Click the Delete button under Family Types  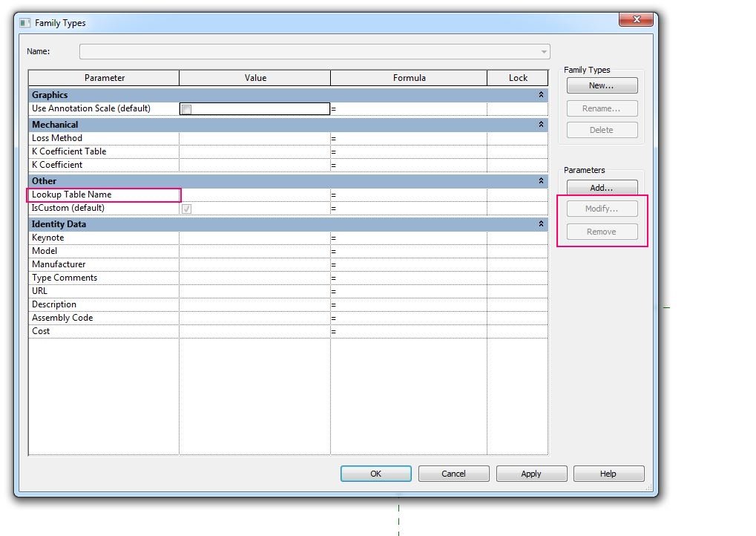click(601, 131)
